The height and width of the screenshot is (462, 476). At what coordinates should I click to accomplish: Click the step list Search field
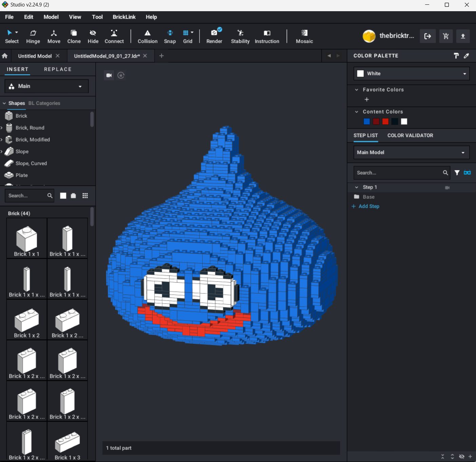click(402, 173)
